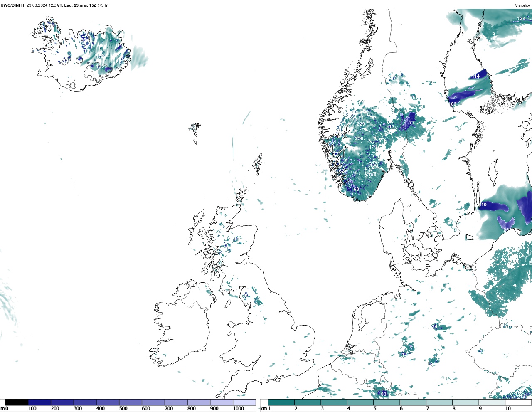Choose the 9–10 km faintest teal swatch
The image size is (532, 412).
pyautogui.click(x=492, y=402)
